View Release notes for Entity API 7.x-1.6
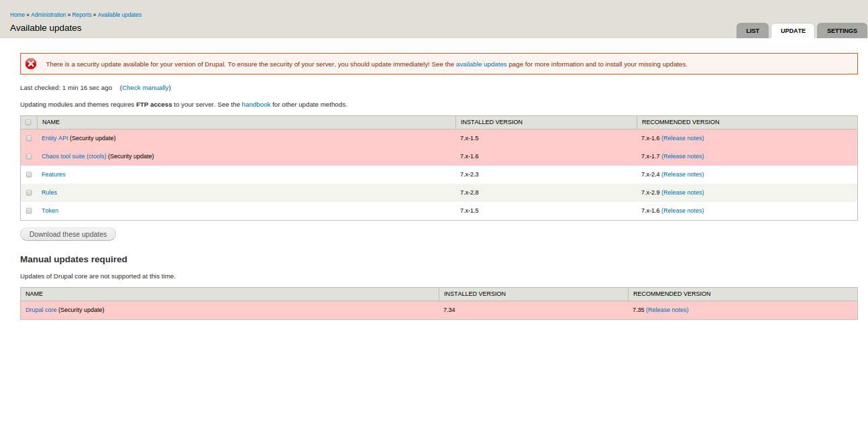Screen dimensions: 868x434 [683, 138]
